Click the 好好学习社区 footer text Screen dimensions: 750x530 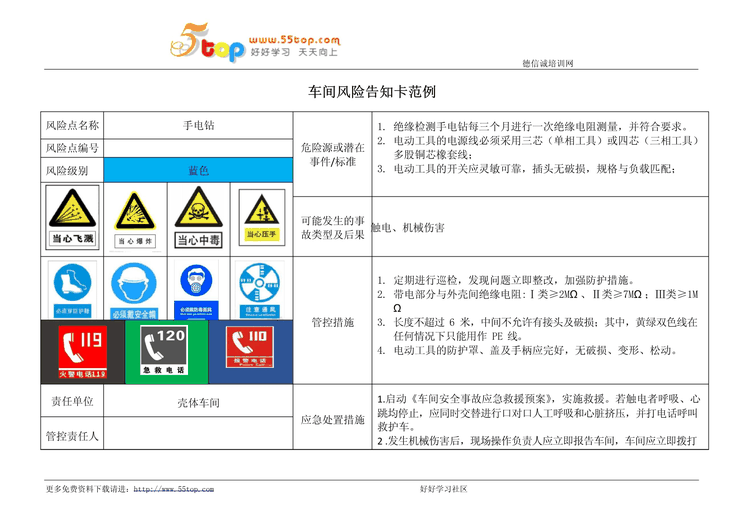pos(443,489)
